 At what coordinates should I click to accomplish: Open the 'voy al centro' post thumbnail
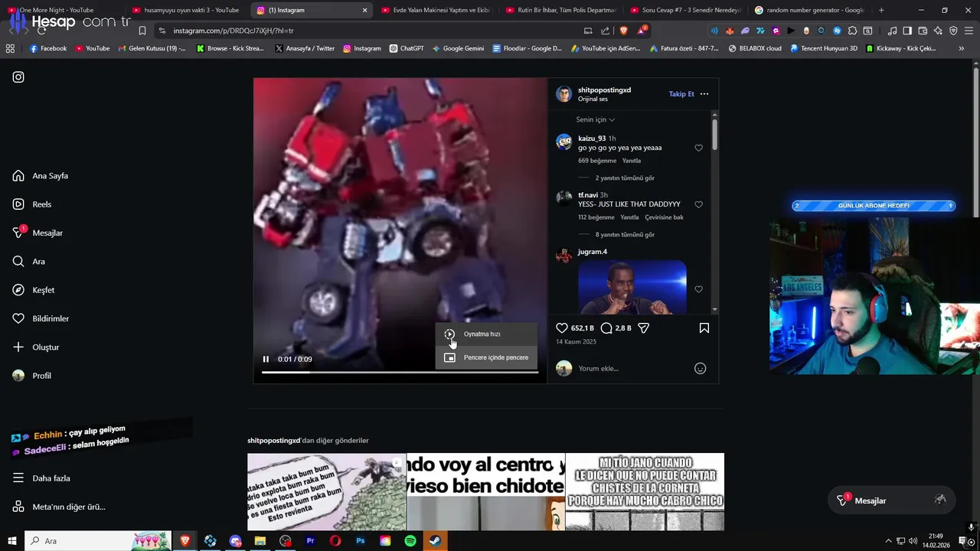coord(486,492)
